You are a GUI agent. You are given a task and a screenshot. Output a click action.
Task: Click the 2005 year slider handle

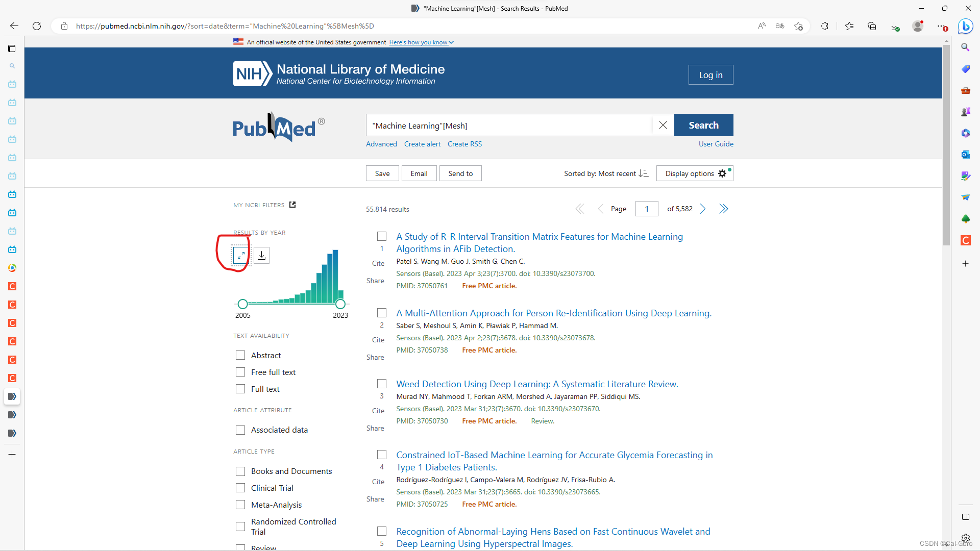click(x=243, y=304)
